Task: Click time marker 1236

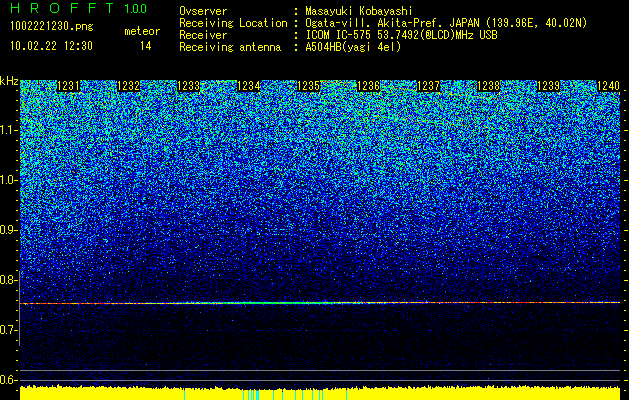Action: tap(368, 86)
